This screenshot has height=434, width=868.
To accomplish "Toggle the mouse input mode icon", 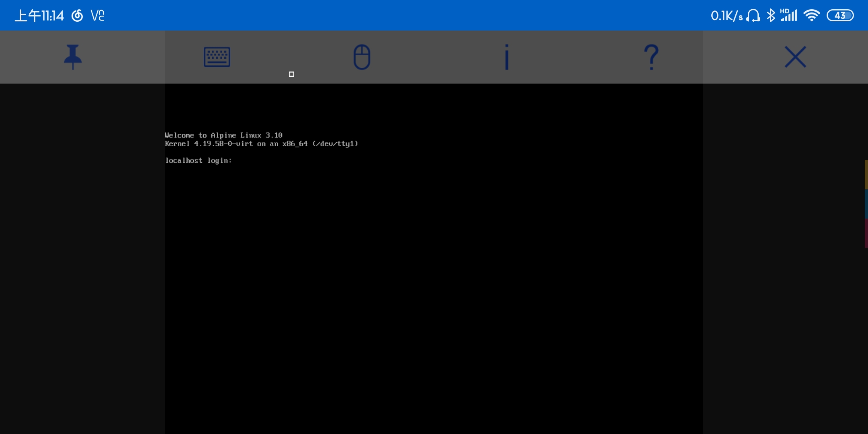I will click(362, 57).
